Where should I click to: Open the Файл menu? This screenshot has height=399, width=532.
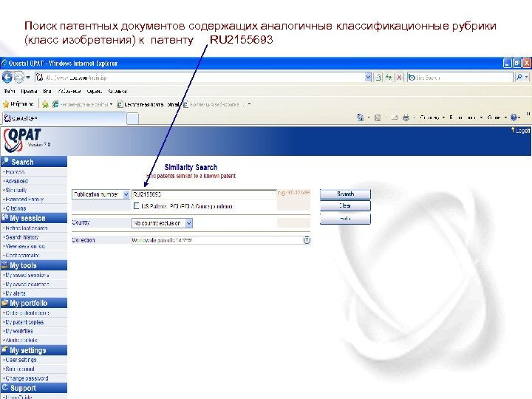(10, 92)
